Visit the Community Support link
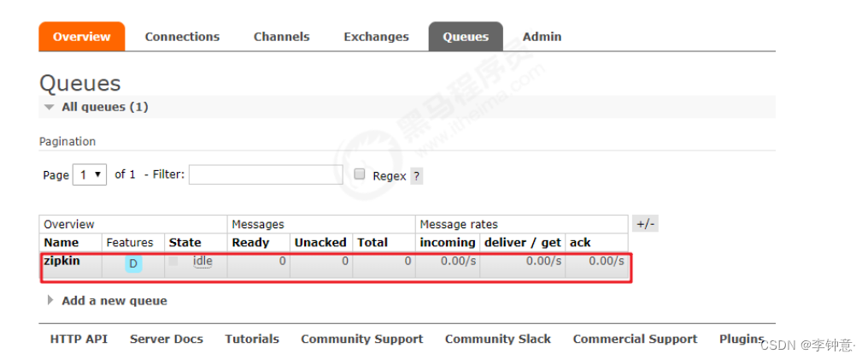This screenshot has height=360, width=868. pyautogui.click(x=362, y=339)
